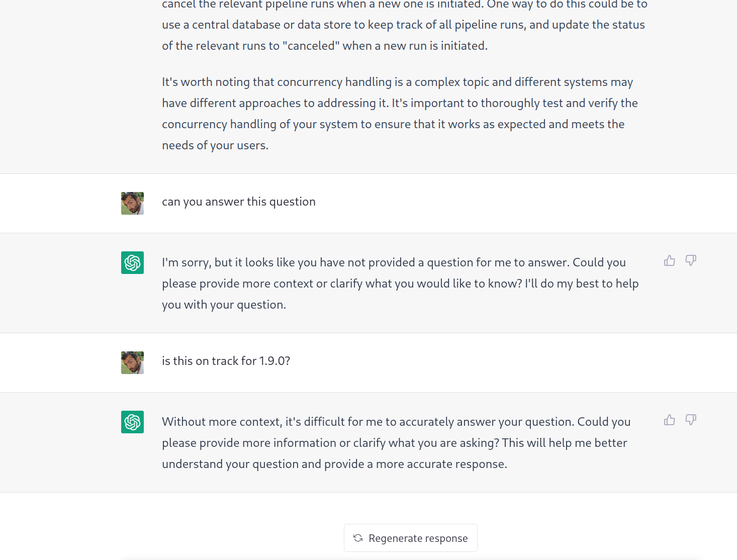This screenshot has height=560, width=737.
Task: Click the text "you with your question."
Action: pyautogui.click(x=224, y=305)
